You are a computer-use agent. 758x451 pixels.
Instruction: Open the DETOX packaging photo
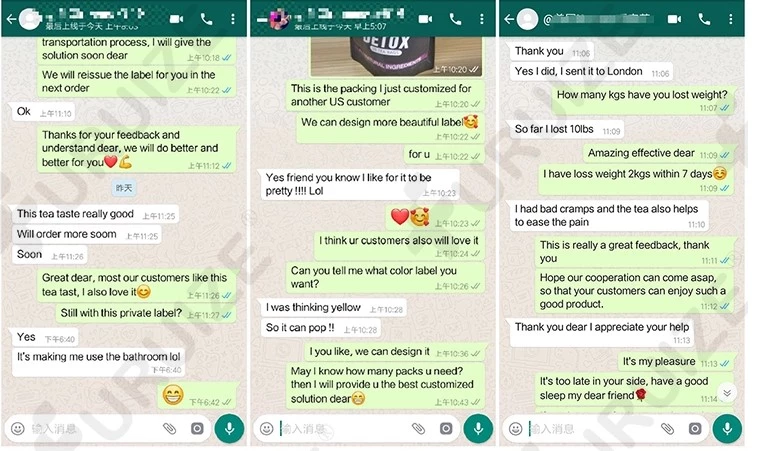(x=396, y=57)
